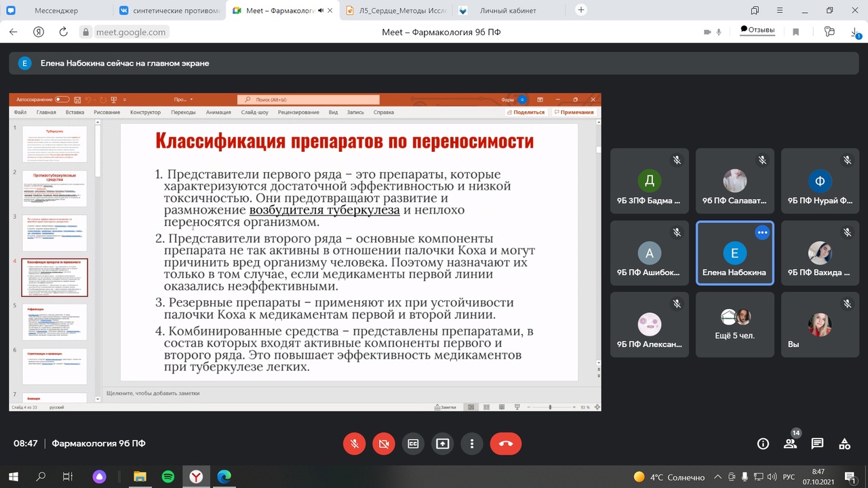Open the Ещё 5 чел. tile
Image resolution: width=868 pixels, height=488 pixels.
click(734, 325)
